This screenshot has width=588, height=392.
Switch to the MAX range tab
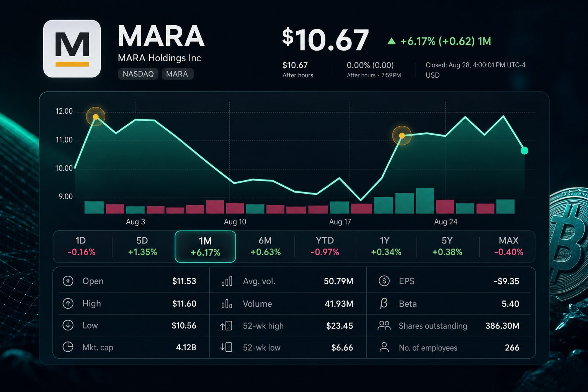(x=508, y=246)
